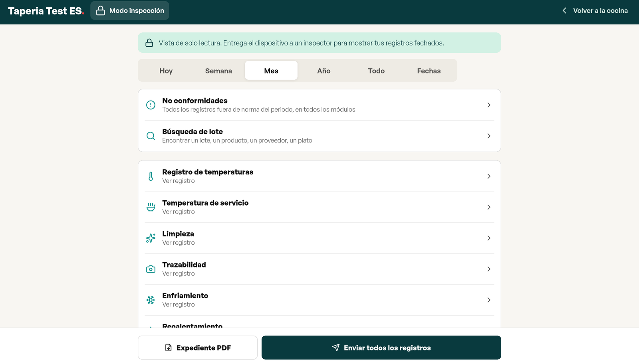The width and height of the screenshot is (639, 364).
Task: Click the magnifier icon for Búsqueda de lote
Action: click(151, 136)
